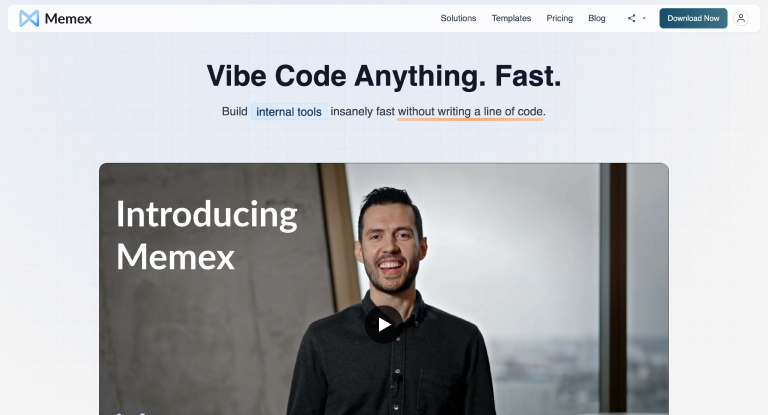Expand the small arrow beside share icon
Viewport: 768px width, 415px height.
pyautogui.click(x=644, y=18)
